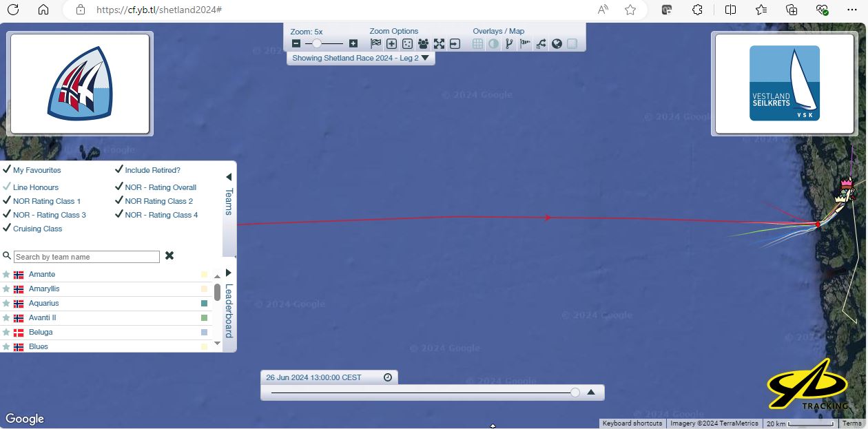The width and height of the screenshot is (868, 429).
Task: Switch map type with the globe icon
Action: [x=557, y=43]
